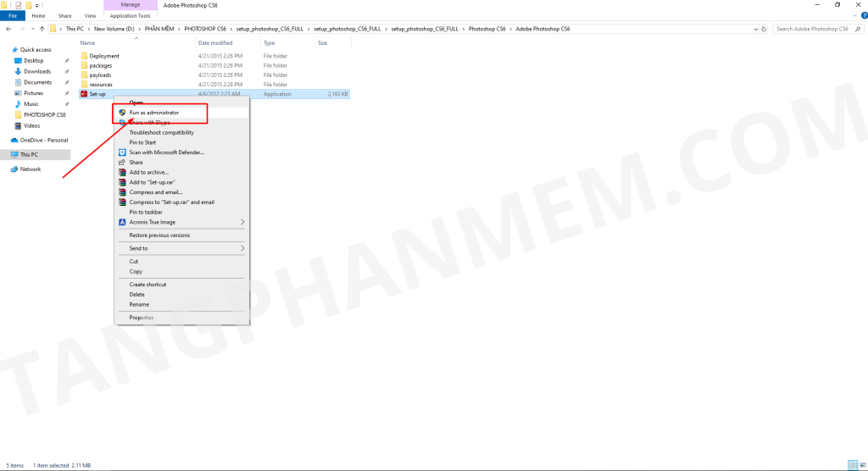Choose Run as administrator from context menu
Image resolution: width=868 pixels, height=471 pixels.
click(153, 113)
